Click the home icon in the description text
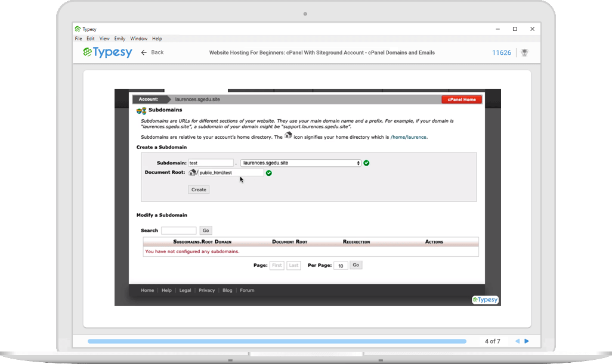Image resolution: width=612 pixels, height=364 pixels. pyautogui.click(x=288, y=135)
